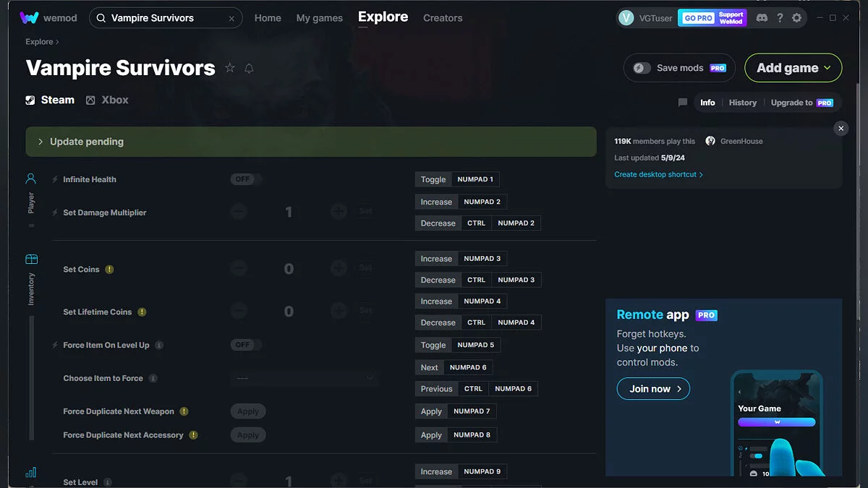Click Join now for Remote app
This screenshot has width=868, height=488.
pyautogui.click(x=653, y=389)
